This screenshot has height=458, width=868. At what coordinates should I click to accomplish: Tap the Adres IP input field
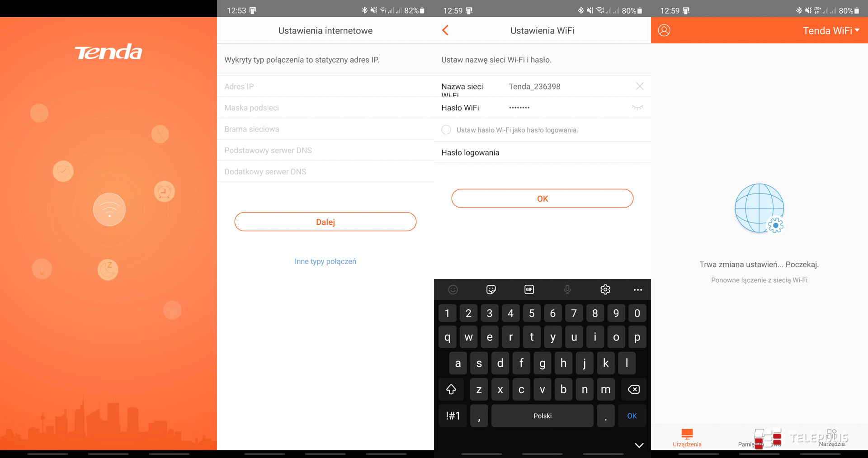click(x=325, y=86)
